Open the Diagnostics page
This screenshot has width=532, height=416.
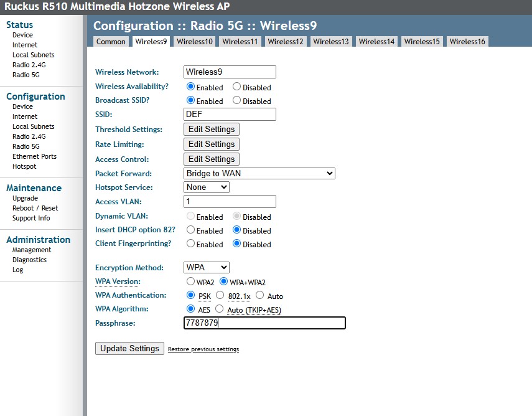pos(29,260)
